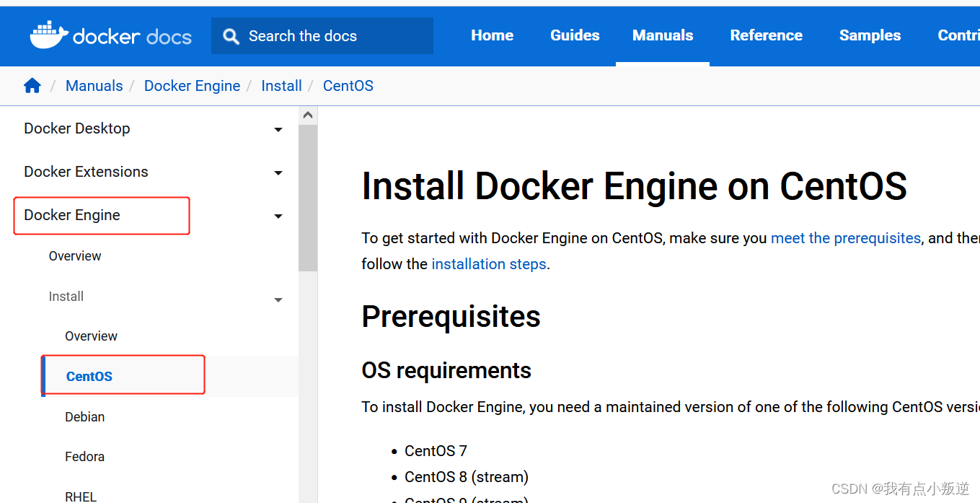Go to Manuals breadcrumb link
The width and height of the screenshot is (980, 503).
click(94, 86)
